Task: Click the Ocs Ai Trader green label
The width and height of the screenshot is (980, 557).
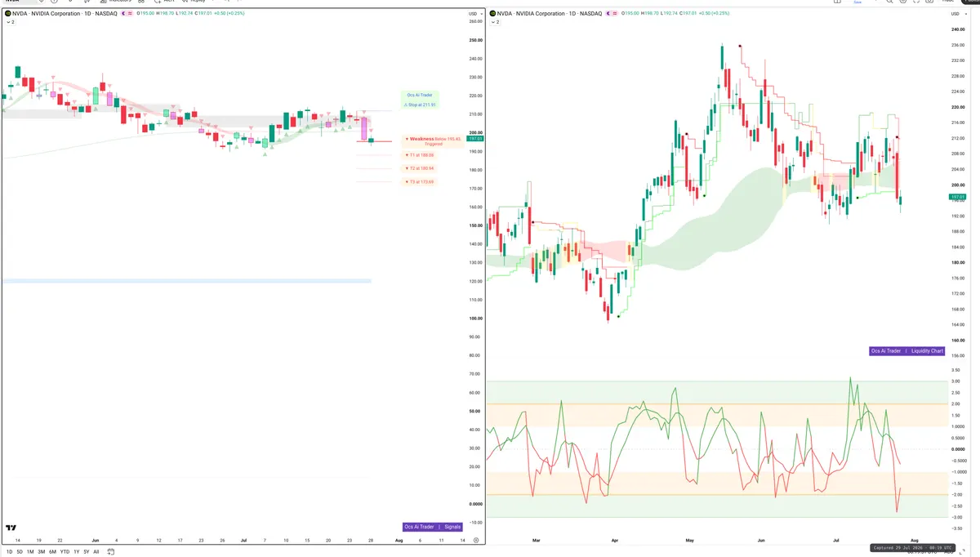Action: point(420,95)
